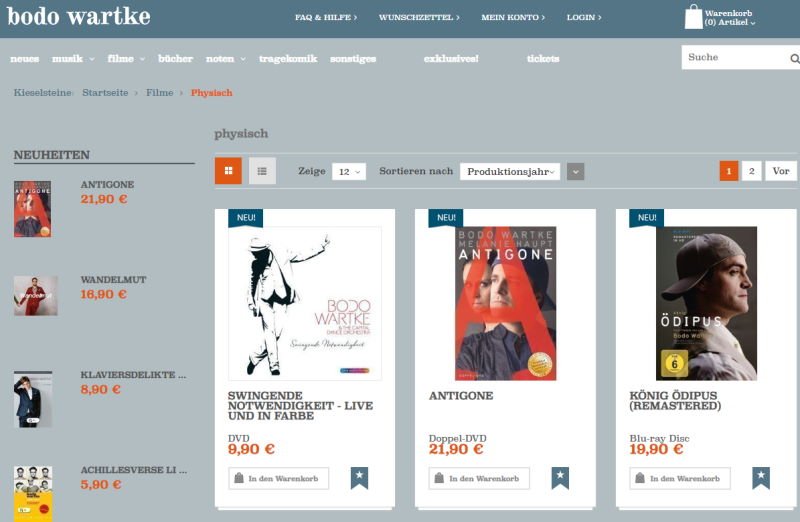The image size is (800, 522).
Task: Open the tickets category
Action: (x=543, y=59)
